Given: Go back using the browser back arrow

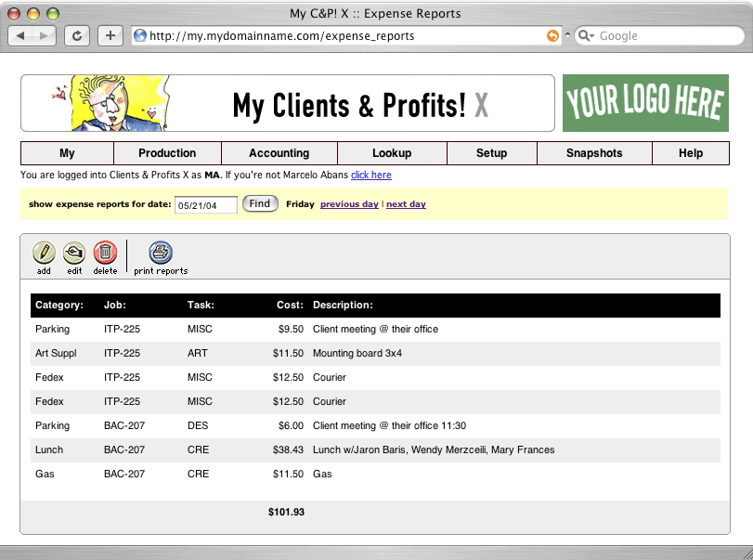Looking at the screenshot, I should 22,35.
